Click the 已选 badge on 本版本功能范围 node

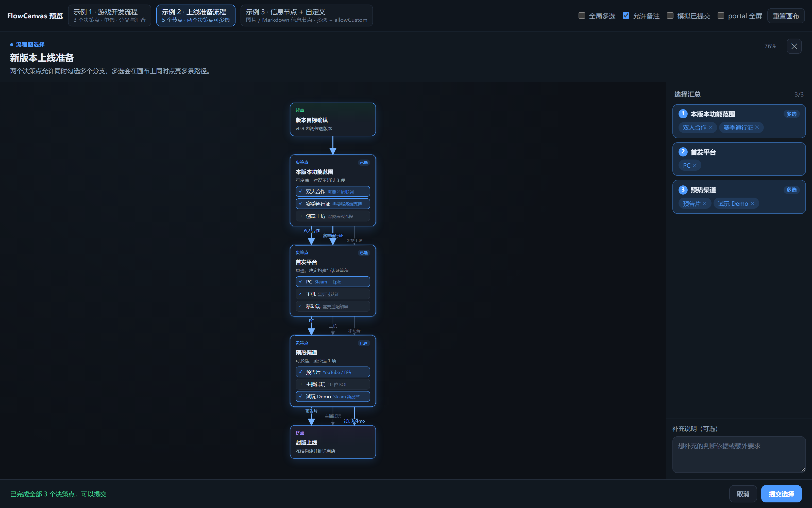coord(364,163)
